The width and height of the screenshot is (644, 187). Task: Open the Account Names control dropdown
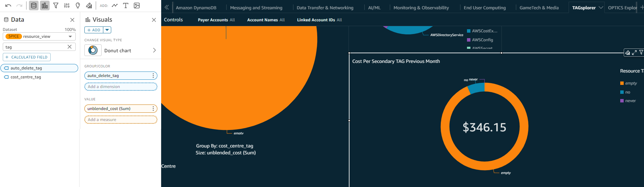[x=266, y=20]
